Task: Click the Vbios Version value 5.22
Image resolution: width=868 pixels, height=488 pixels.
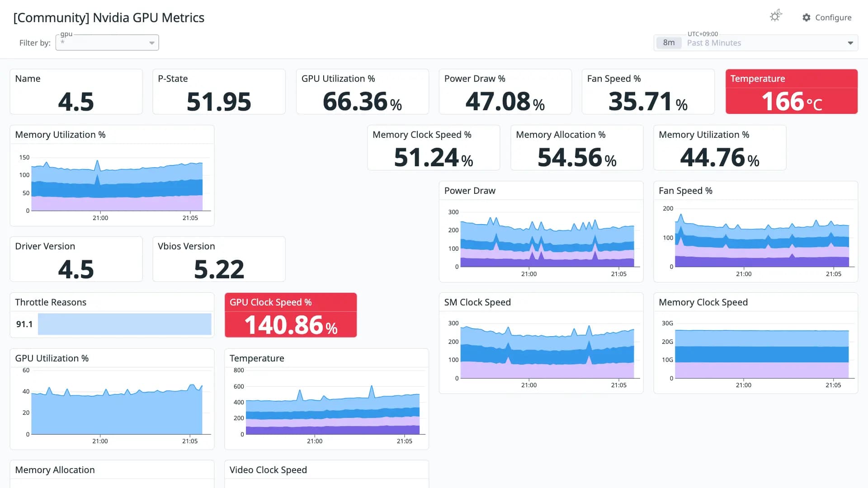Action: (x=219, y=269)
